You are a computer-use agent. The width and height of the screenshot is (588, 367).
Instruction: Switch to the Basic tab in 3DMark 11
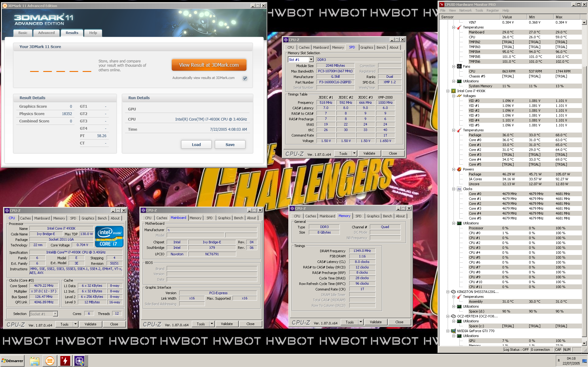coord(23,33)
